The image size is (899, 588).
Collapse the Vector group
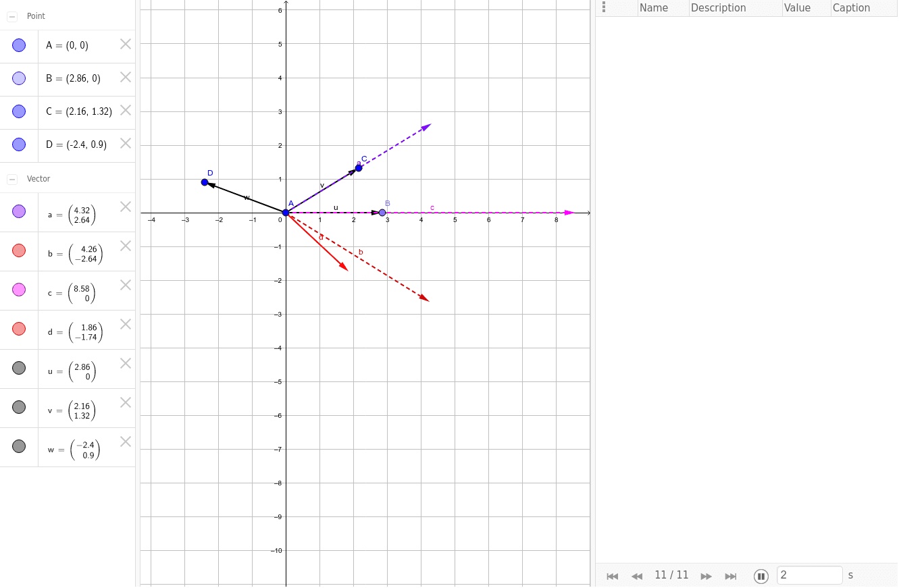[x=12, y=179]
